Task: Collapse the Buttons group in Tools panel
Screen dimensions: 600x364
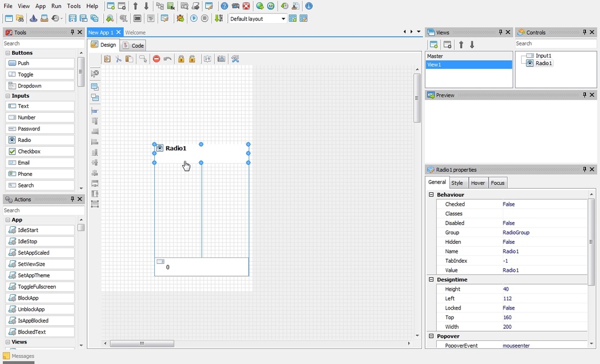Action: 7,53
